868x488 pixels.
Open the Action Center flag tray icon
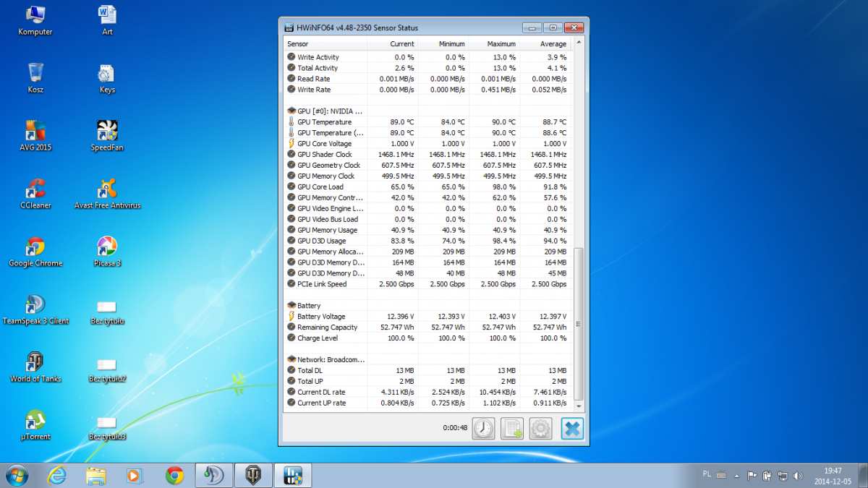752,476
